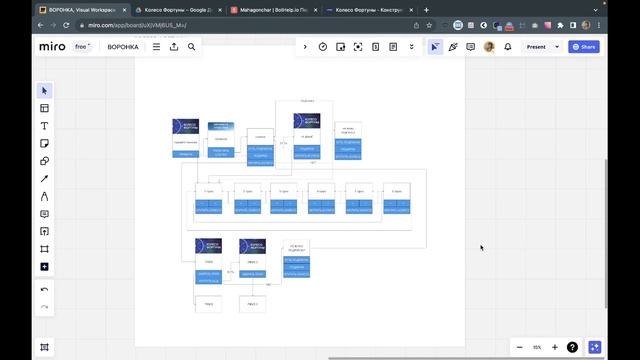Click the Share button

click(584, 47)
